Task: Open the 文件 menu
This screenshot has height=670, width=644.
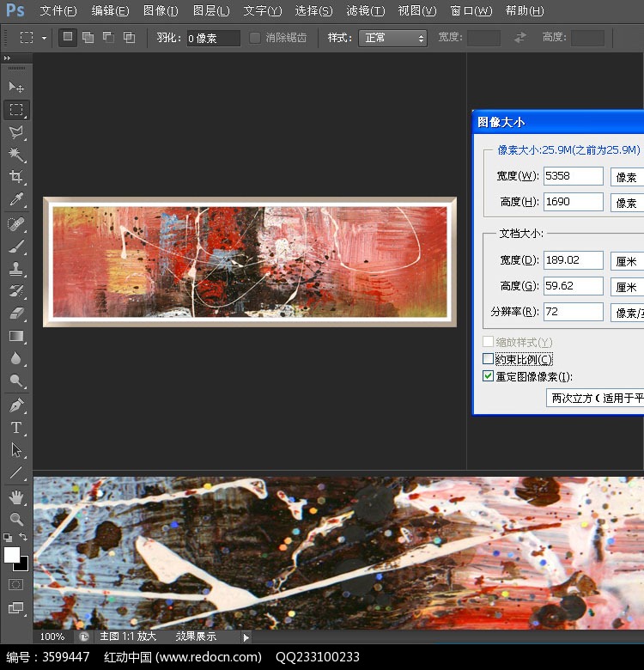Action: click(x=58, y=10)
